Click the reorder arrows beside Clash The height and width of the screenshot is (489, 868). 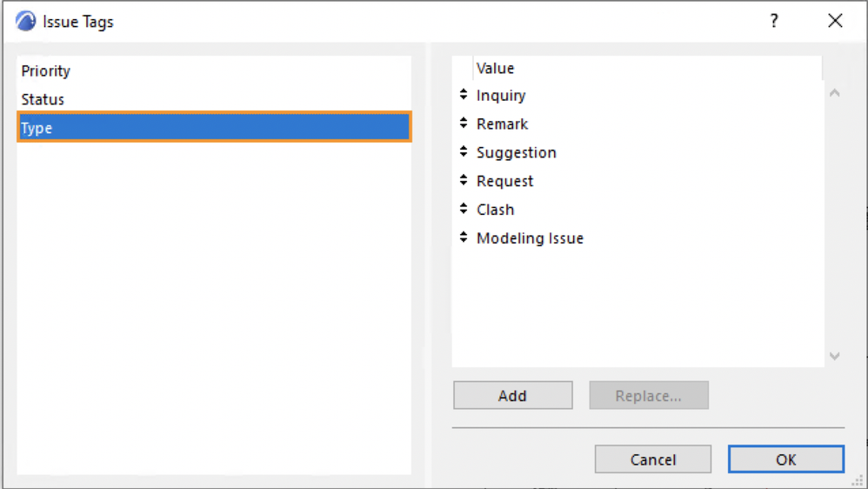point(464,210)
